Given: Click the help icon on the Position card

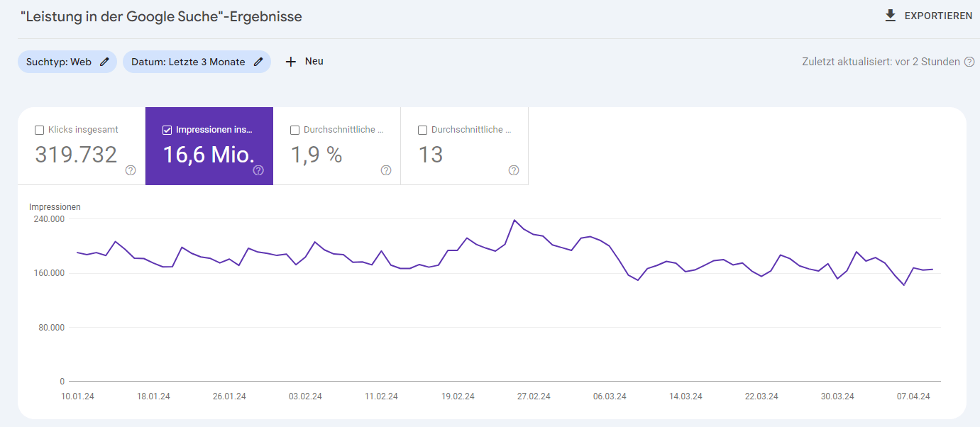Looking at the screenshot, I should (513, 170).
